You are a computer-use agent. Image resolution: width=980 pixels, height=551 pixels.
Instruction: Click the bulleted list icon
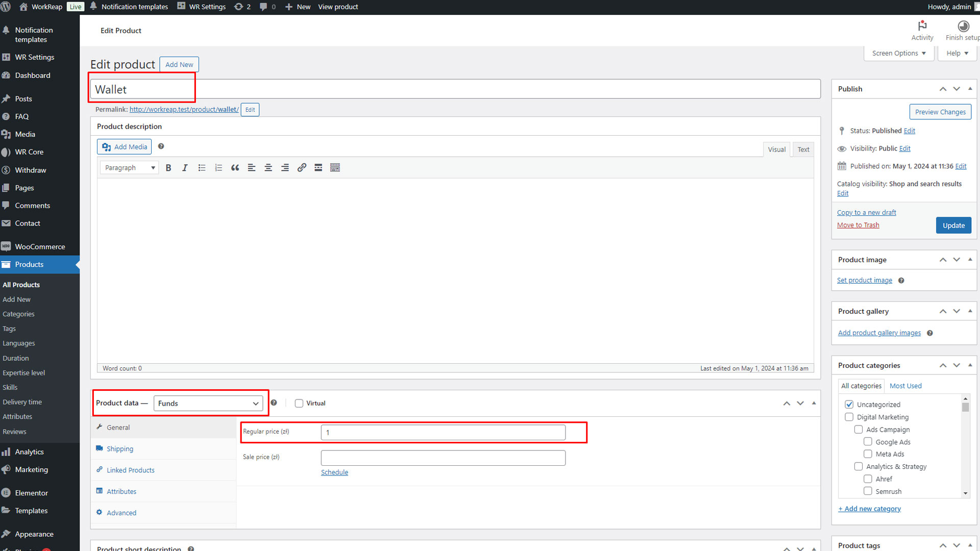202,168
